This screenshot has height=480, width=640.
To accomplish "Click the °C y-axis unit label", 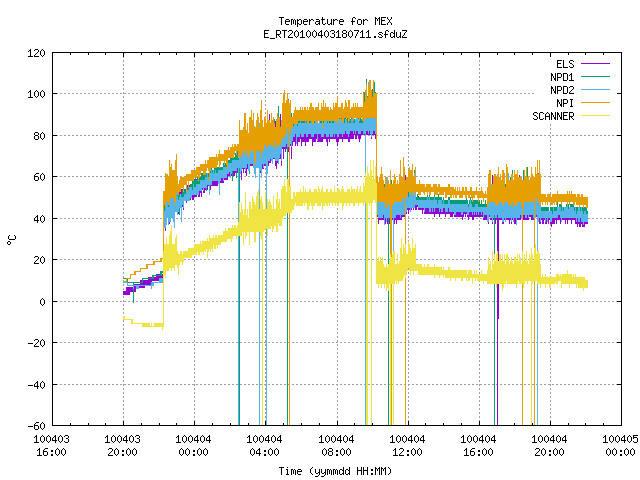I will (12, 240).
